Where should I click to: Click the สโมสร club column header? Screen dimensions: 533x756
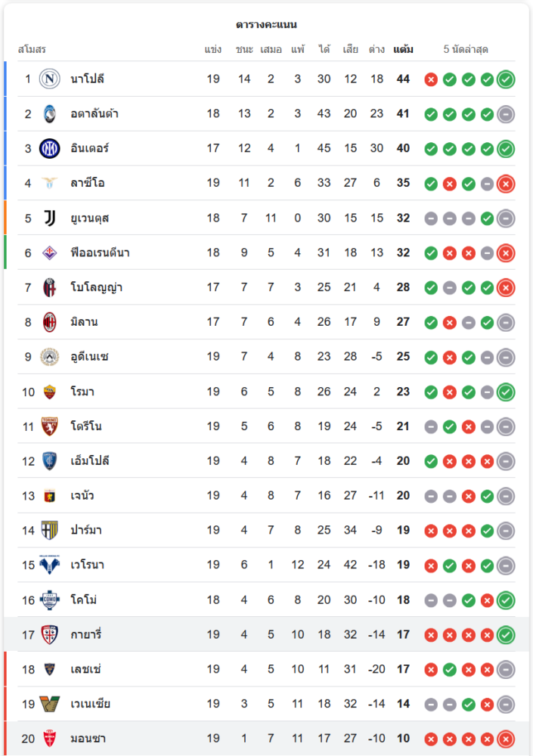[32, 50]
